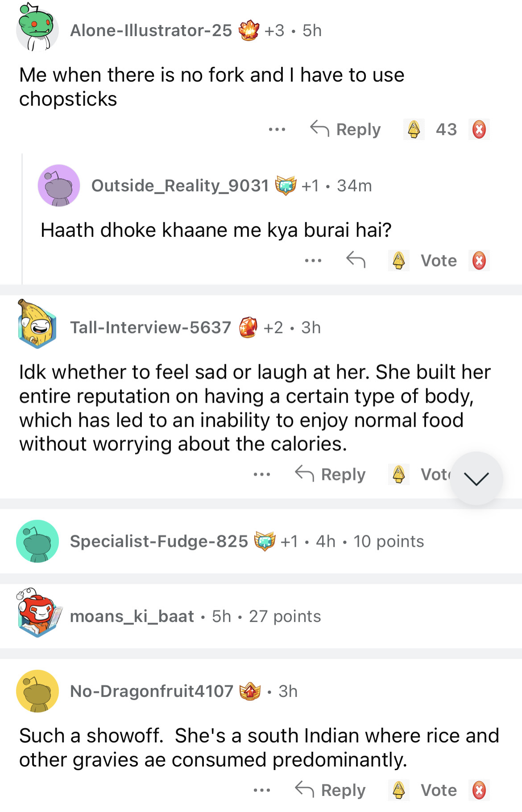Tap reply arrow on Outside_Reality_9031's comment
The width and height of the screenshot is (522, 812).
[356, 260]
